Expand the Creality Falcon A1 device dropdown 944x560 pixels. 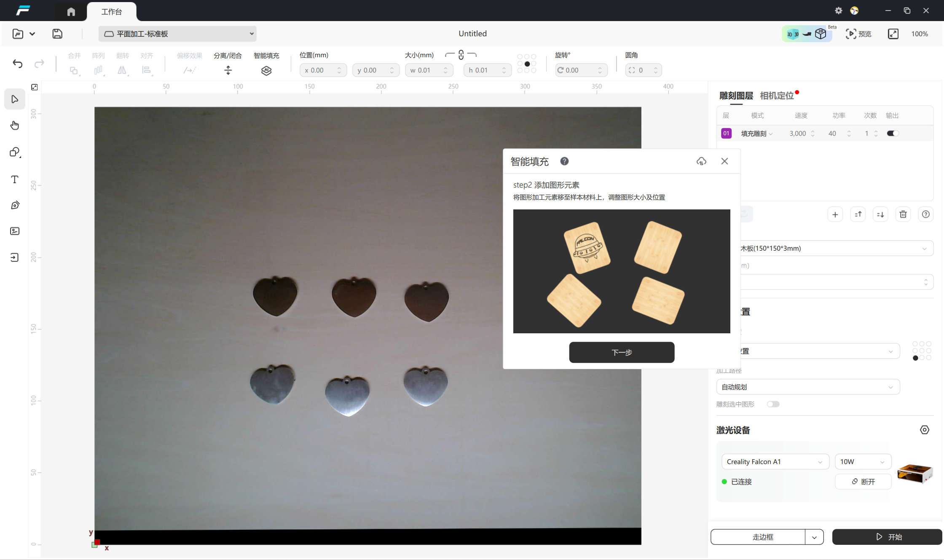775,462
